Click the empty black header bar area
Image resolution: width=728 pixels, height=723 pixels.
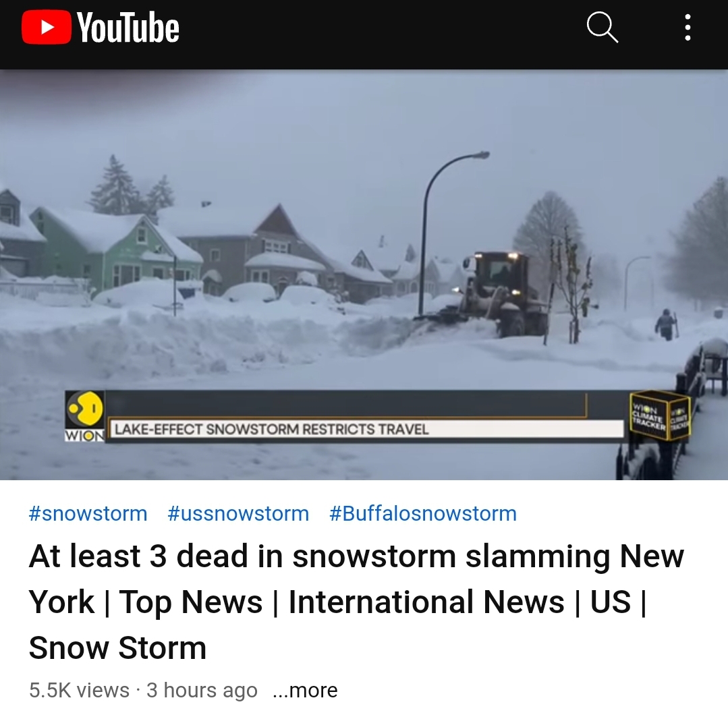(381, 28)
